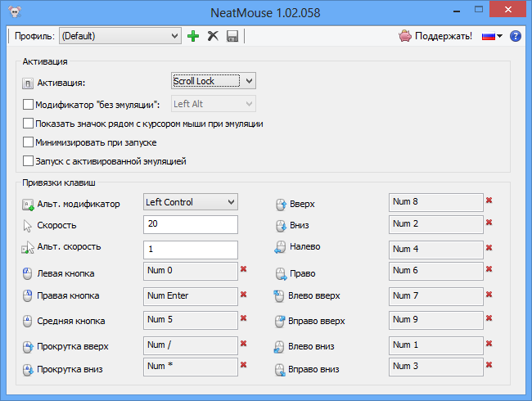Clear the Num 2 down binding
This screenshot has width=532, height=401.
click(x=489, y=223)
